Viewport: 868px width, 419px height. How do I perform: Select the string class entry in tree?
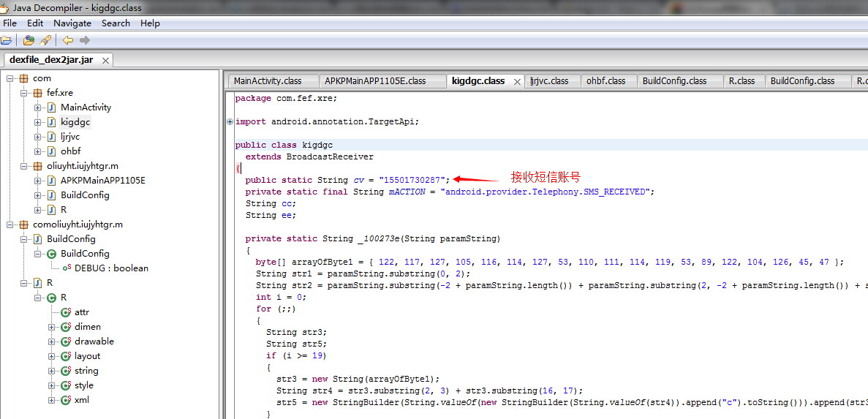point(86,371)
